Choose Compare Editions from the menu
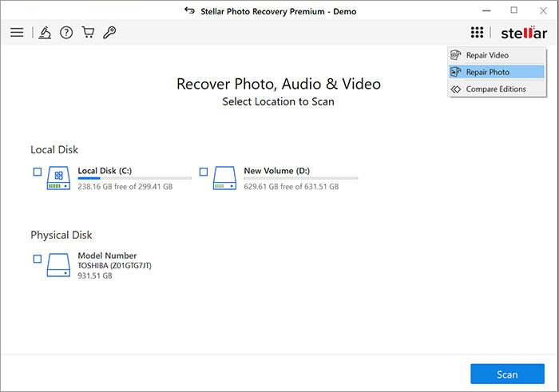This screenshot has height=392, width=559. (497, 89)
